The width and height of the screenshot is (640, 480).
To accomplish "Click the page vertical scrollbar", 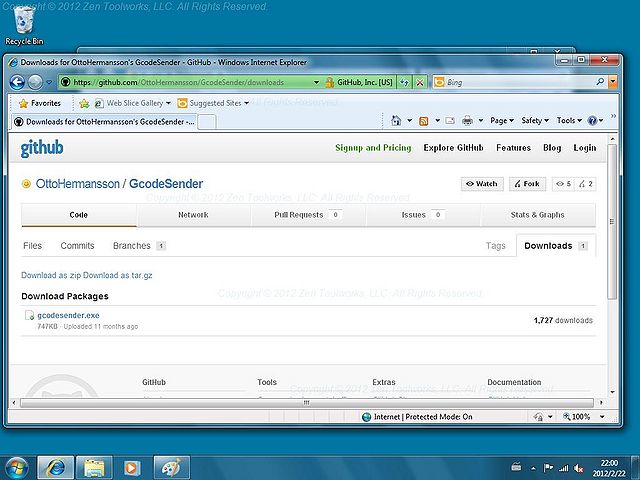I will coord(612,222).
